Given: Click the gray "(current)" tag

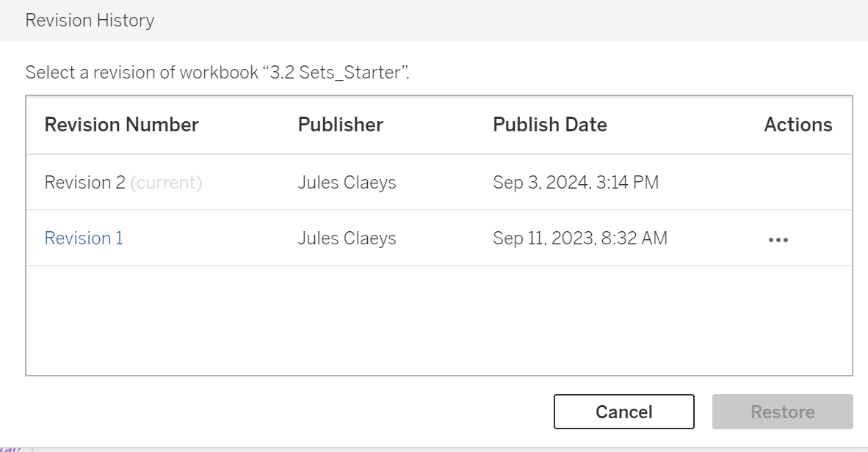Looking at the screenshot, I should 166,183.
